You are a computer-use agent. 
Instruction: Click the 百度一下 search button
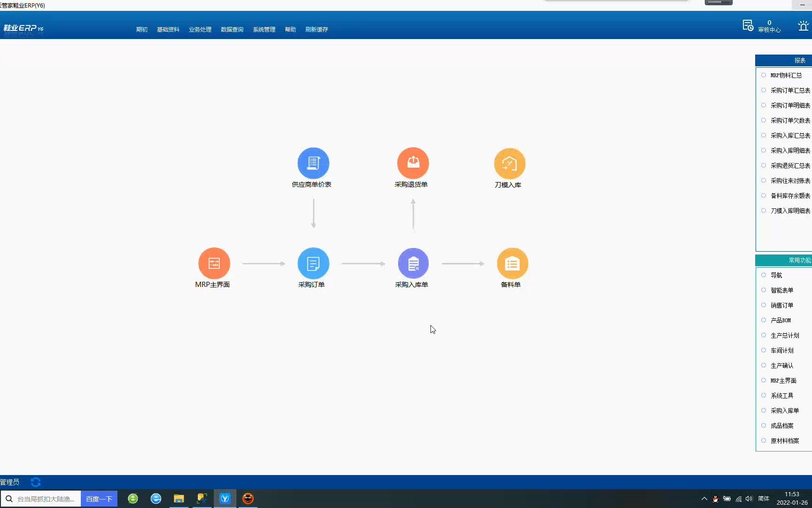[x=99, y=499]
